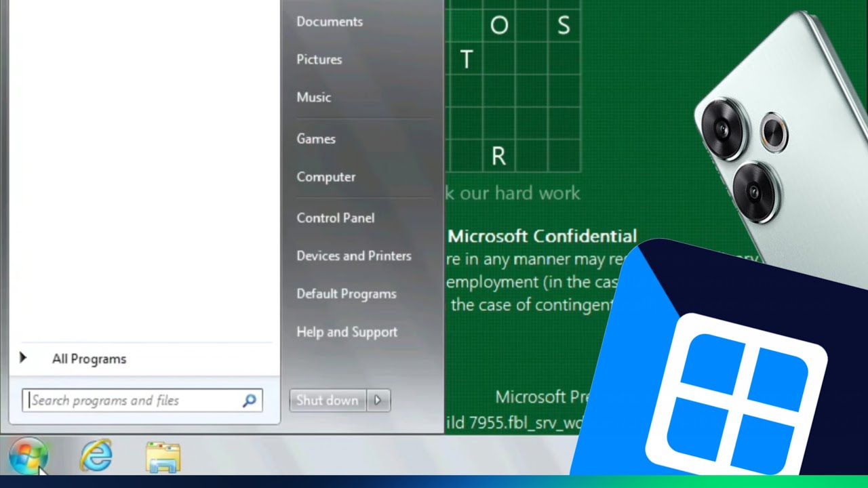Open Control Panel from the Start menu
Image resolution: width=868 pixels, height=488 pixels.
click(x=336, y=218)
